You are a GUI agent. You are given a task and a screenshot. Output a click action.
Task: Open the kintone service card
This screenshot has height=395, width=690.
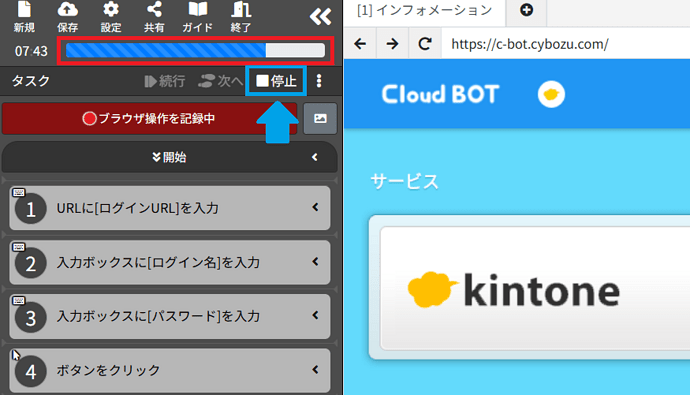[529, 287]
